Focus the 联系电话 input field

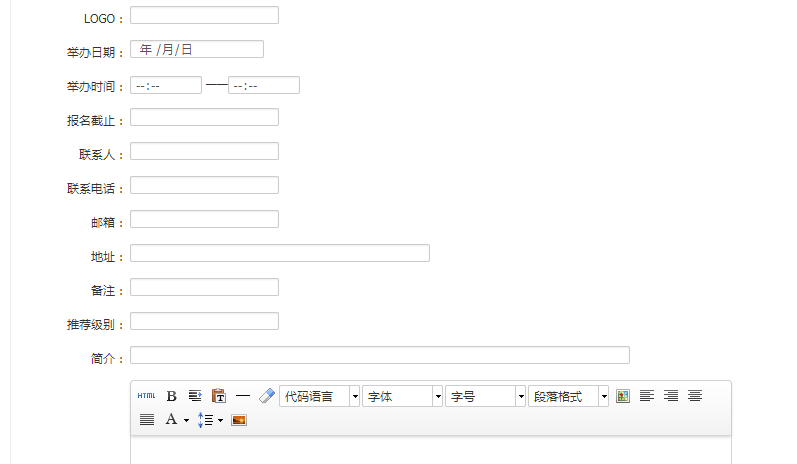(204, 185)
